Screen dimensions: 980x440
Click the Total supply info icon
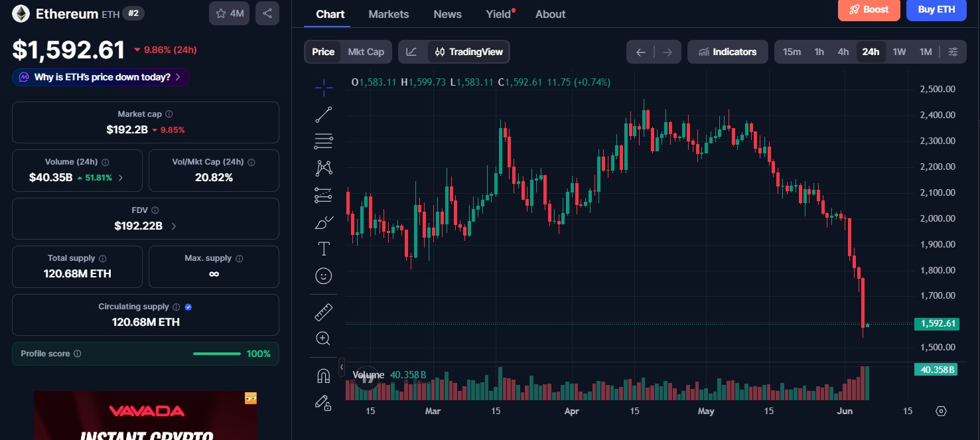103,259
